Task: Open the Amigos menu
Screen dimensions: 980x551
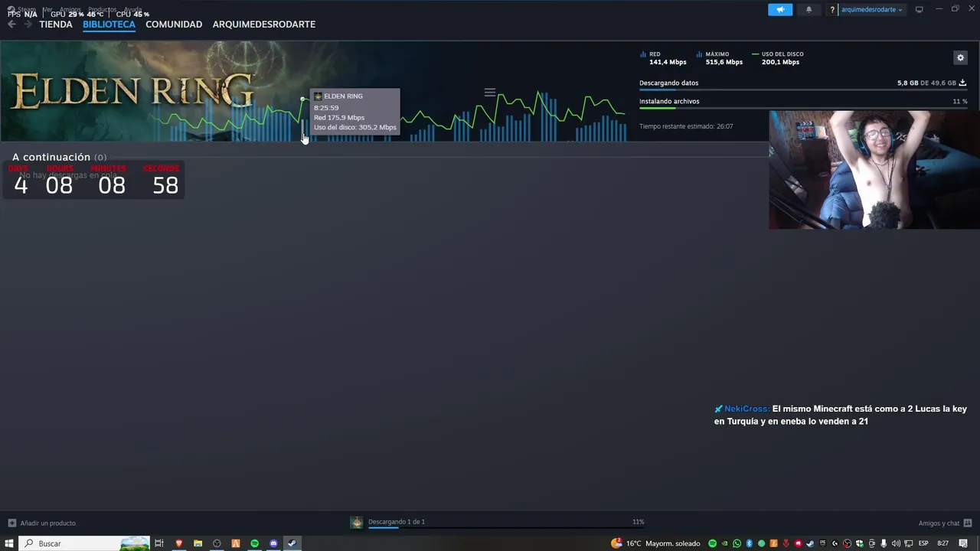Action: point(70,9)
